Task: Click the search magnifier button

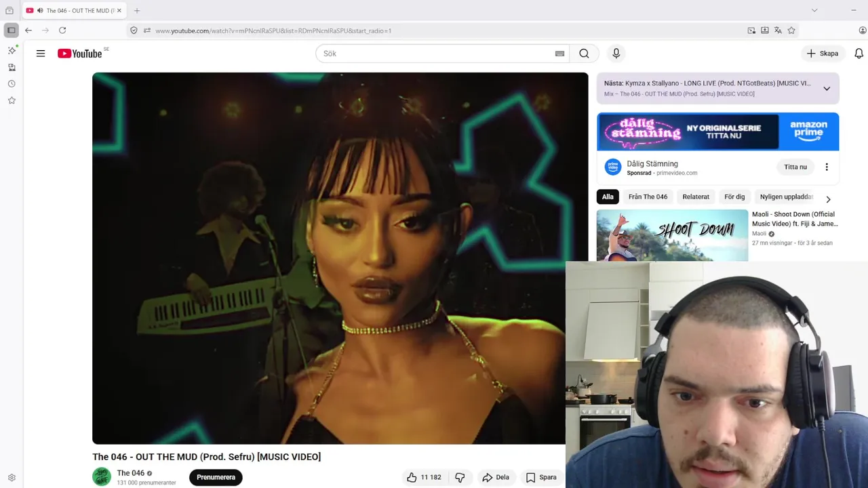Action: 584,54
